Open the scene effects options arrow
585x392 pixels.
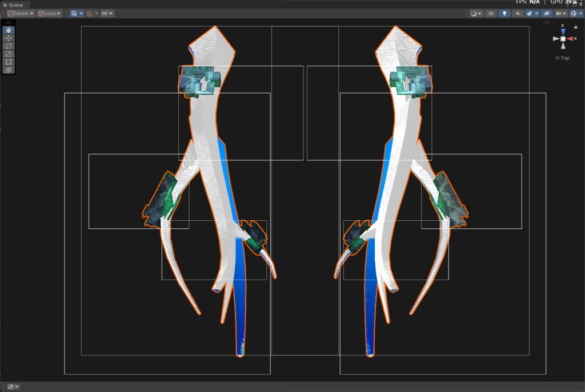pyautogui.click(x=537, y=14)
